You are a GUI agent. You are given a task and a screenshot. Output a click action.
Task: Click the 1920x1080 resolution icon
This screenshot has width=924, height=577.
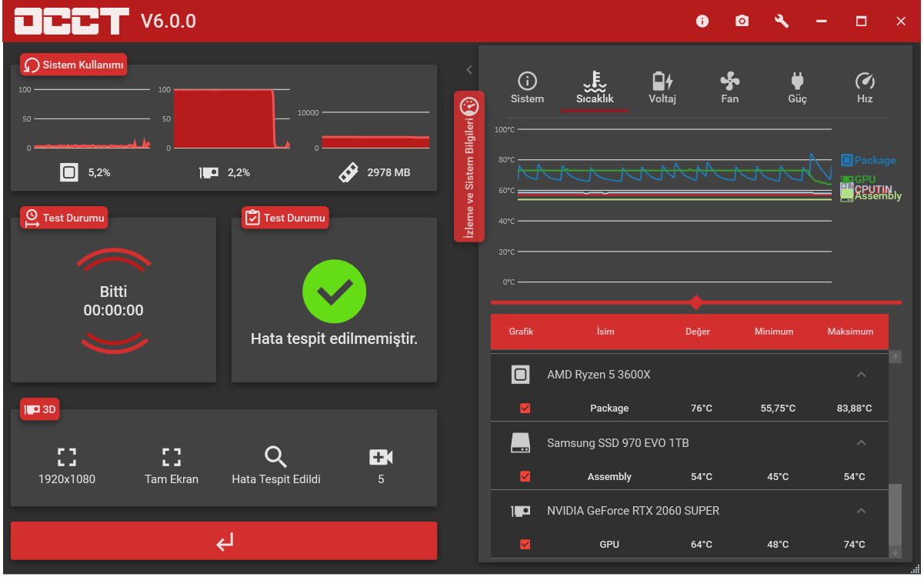pos(67,457)
